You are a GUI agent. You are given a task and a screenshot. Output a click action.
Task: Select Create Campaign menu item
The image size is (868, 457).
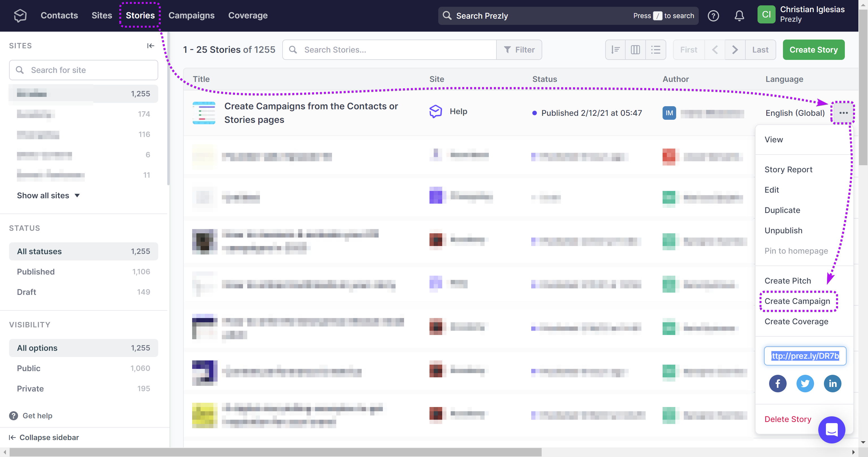[797, 301]
